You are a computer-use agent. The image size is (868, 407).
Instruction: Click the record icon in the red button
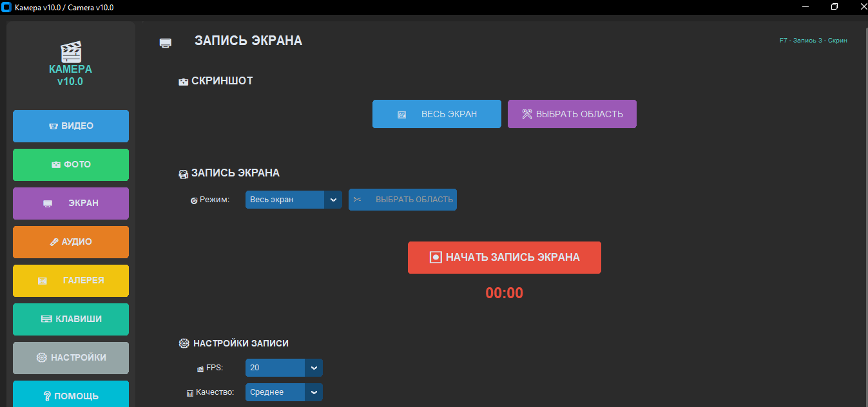click(436, 258)
